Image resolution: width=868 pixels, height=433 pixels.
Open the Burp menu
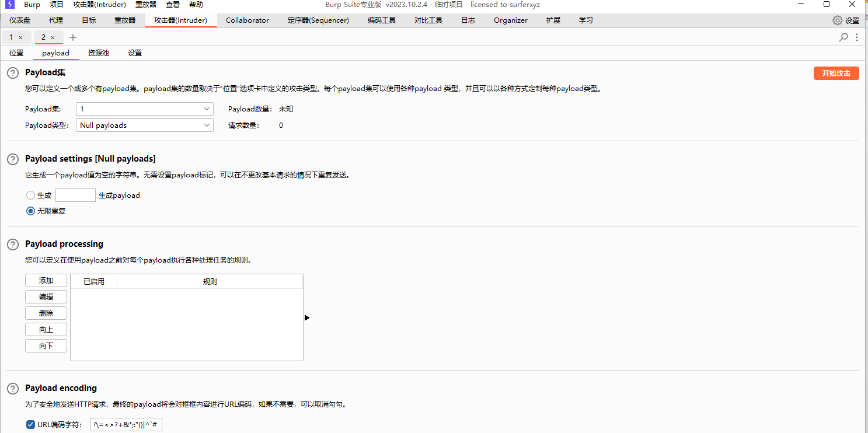(x=32, y=5)
